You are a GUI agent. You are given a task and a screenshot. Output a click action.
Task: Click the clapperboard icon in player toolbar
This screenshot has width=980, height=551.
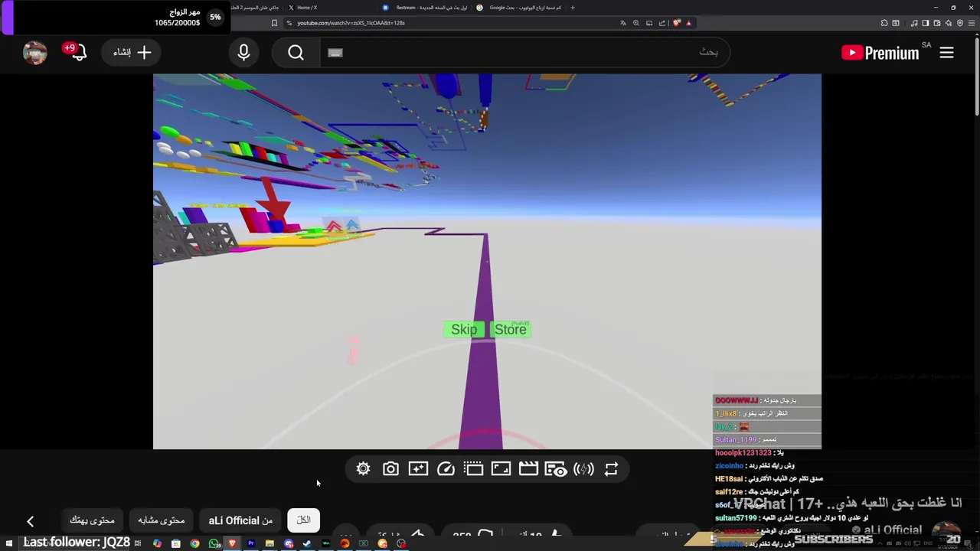point(528,469)
